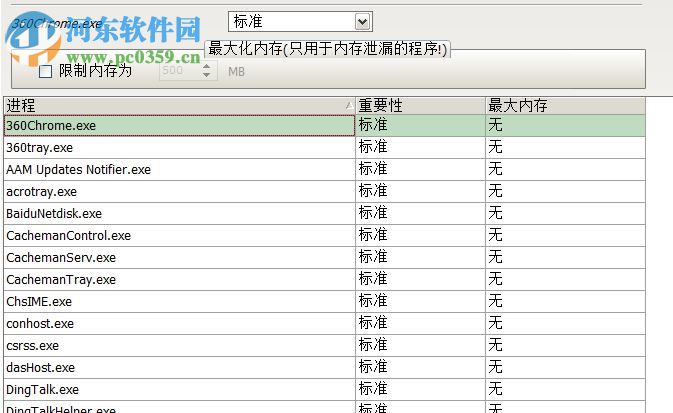Viewport: 673px width, 413px height.
Task: Click 无 max memory cell for 360Chrome.exe
Action: pyautogui.click(x=565, y=125)
